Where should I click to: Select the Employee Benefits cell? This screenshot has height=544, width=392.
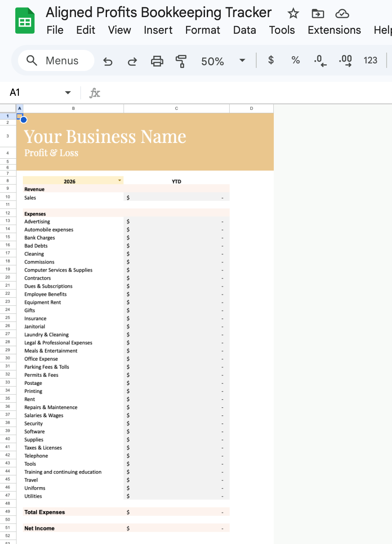click(73, 294)
